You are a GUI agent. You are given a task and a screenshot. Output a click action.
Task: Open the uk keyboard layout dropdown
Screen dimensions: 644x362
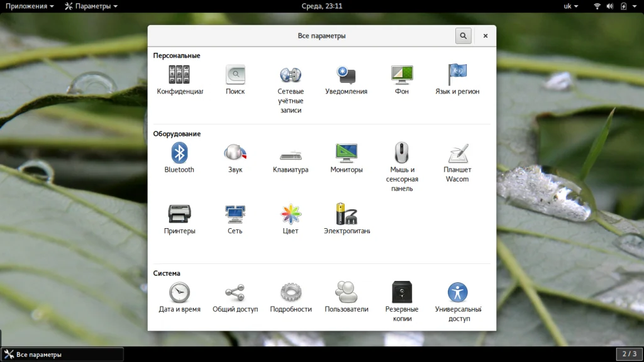(x=570, y=6)
